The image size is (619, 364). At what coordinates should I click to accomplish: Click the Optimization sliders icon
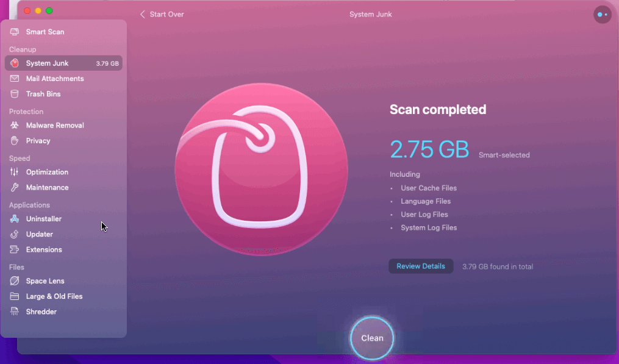pyautogui.click(x=14, y=172)
